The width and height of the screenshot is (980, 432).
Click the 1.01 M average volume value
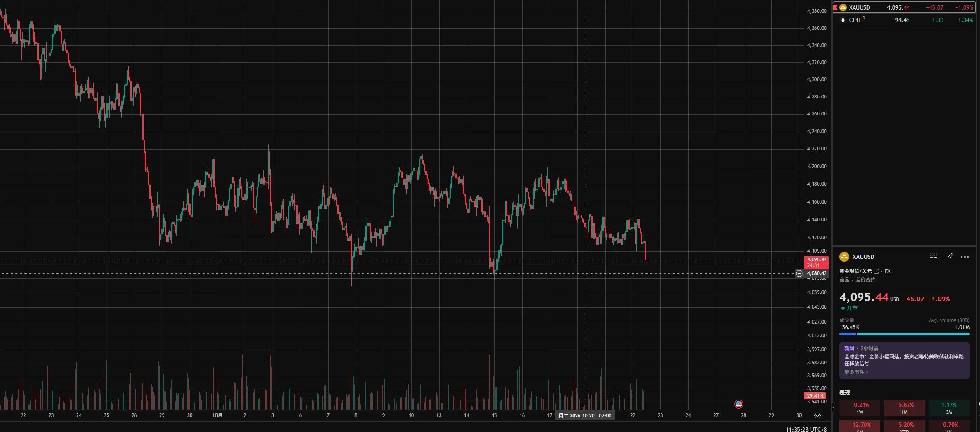tap(962, 327)
